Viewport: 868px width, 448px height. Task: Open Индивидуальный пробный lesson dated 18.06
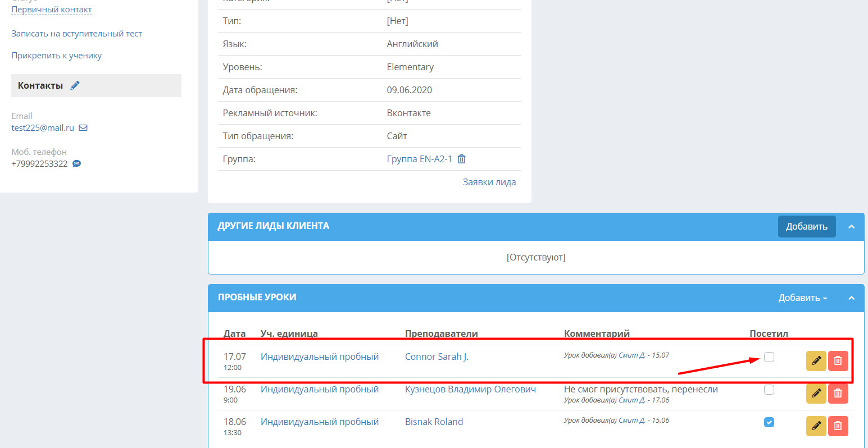[x=320, y=422]
